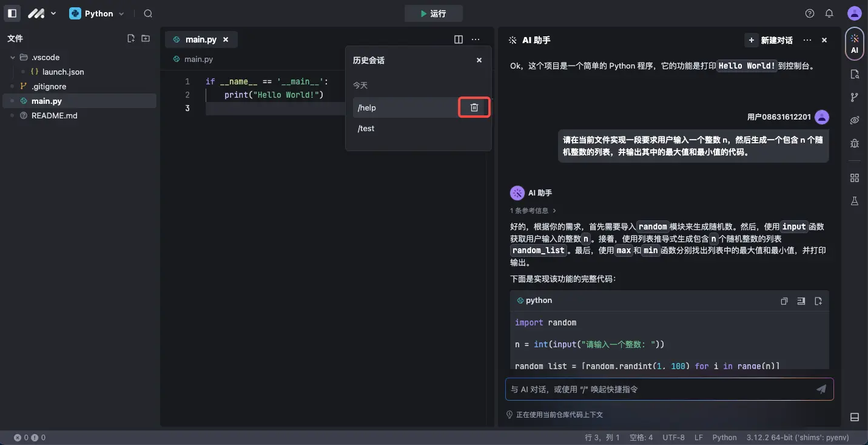
Task: Start a new chat with 新建对话
Action: point(770,40)
